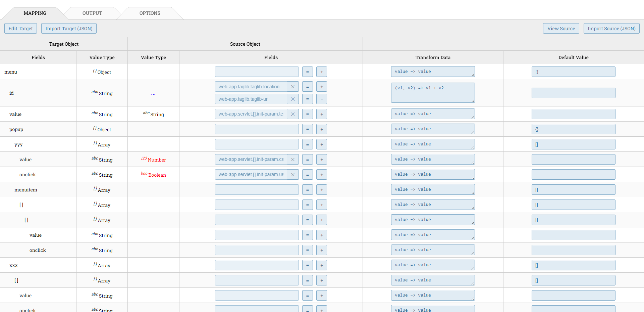The image size is (644, 312).
Task: Open Import Target (JSON)
Action: point(69,29)
